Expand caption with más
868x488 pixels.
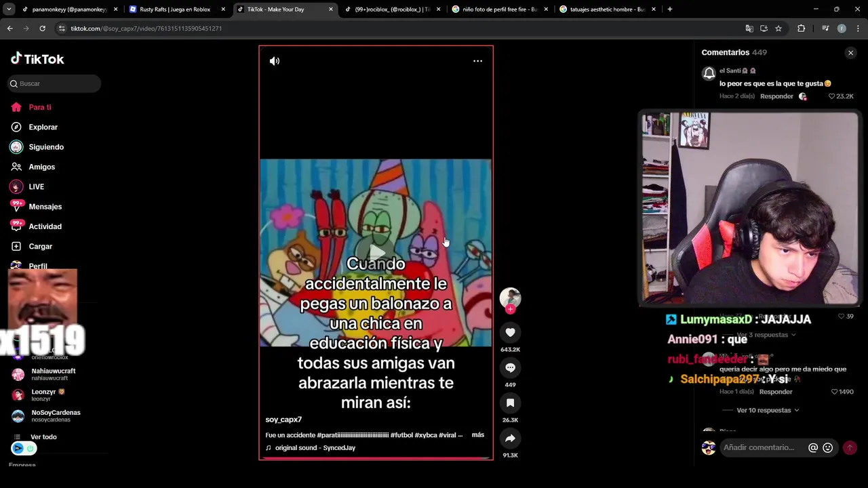click(478, 434)
